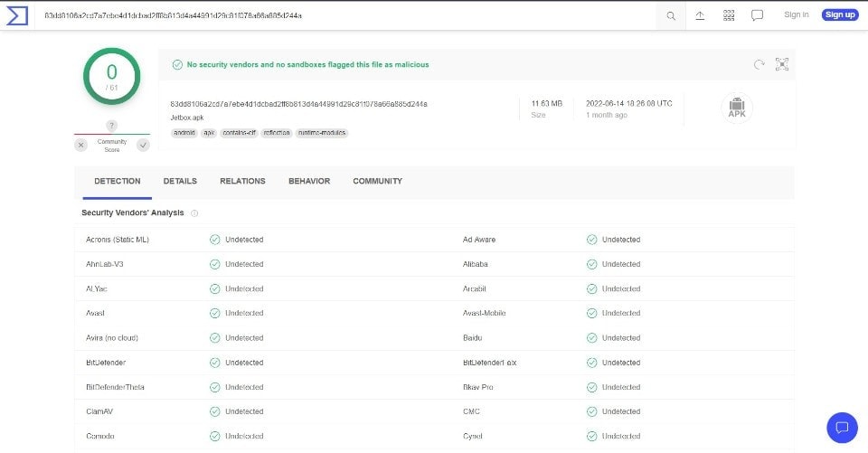Click the APK file type icon

coord(737,108)
